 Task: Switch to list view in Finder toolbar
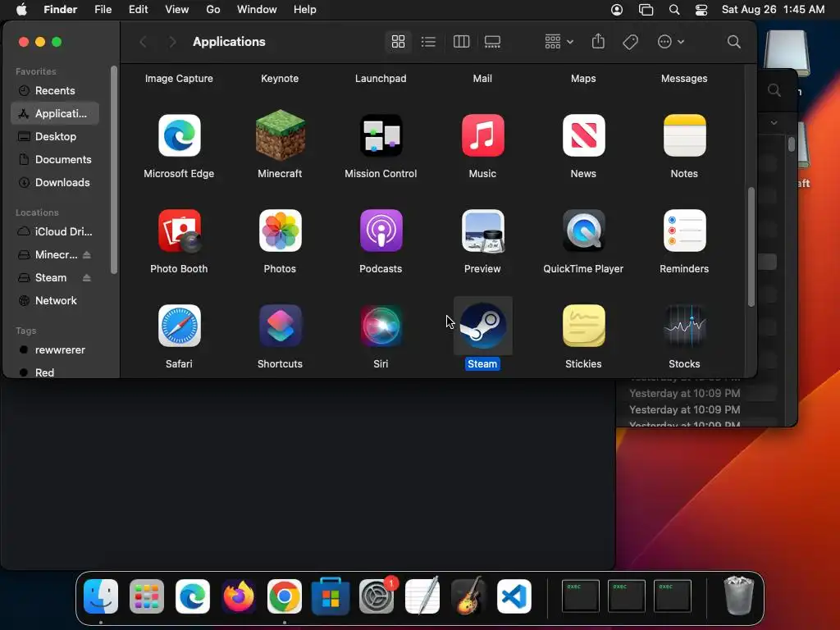(428, 42)
